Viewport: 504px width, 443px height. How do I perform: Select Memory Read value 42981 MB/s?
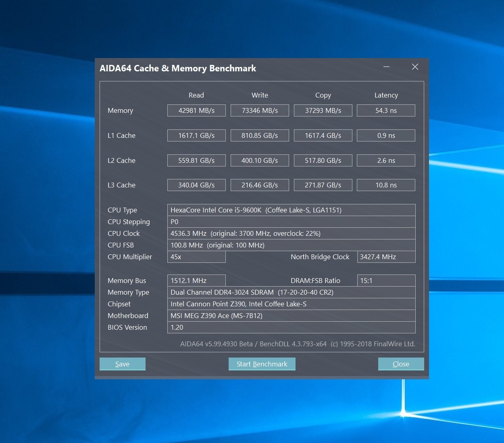(196, 110)
